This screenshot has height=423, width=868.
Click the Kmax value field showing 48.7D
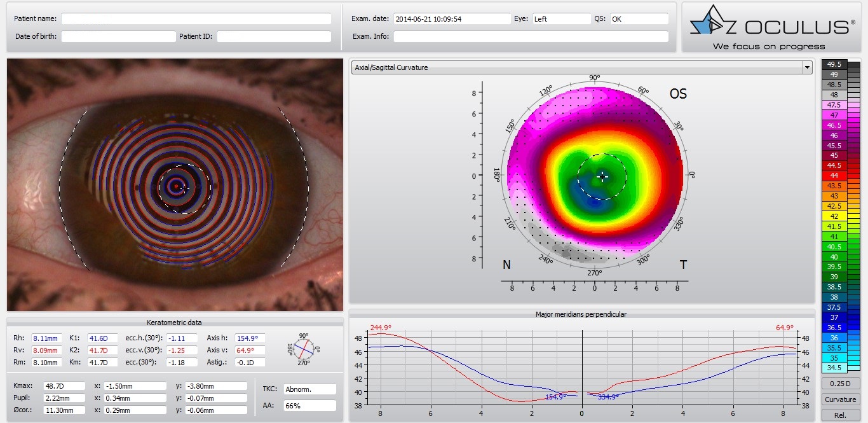click(64, 385)
